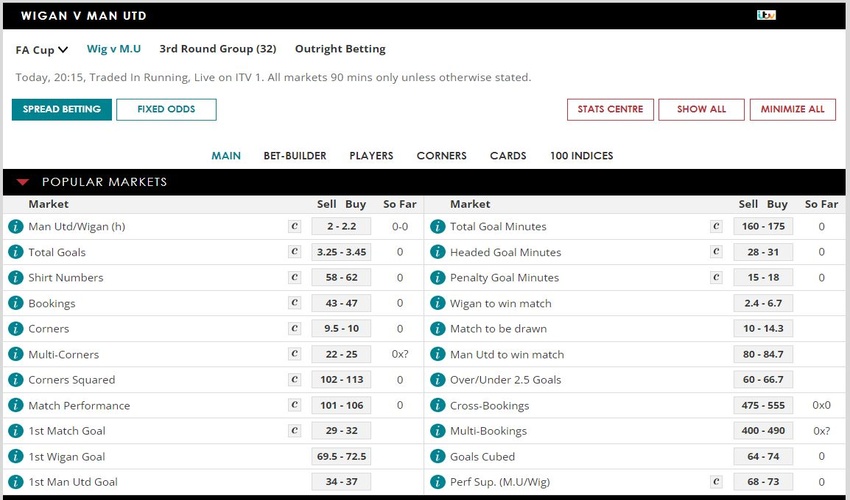Image resolution: width=850 pixels, height=500 pixels.
Task: Open info icon for Goals Cubed
Action: (437, 456)
